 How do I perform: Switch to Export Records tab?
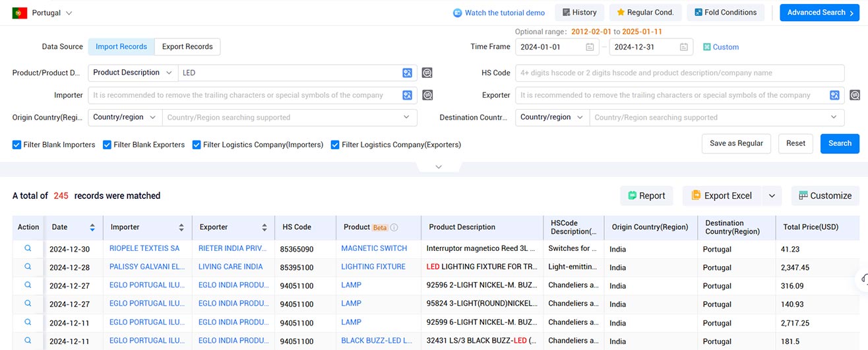(x=187, y=47)
